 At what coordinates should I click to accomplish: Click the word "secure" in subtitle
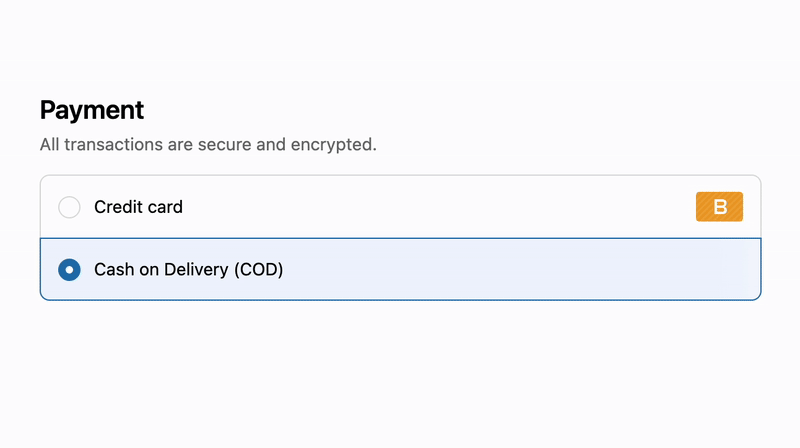click(226, 145)
